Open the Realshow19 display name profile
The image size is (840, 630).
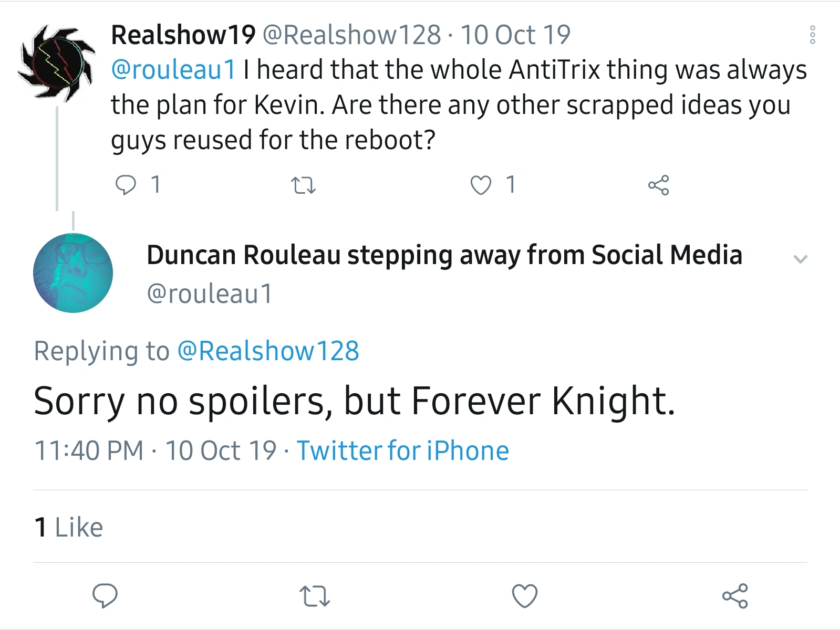coord(183,35)
